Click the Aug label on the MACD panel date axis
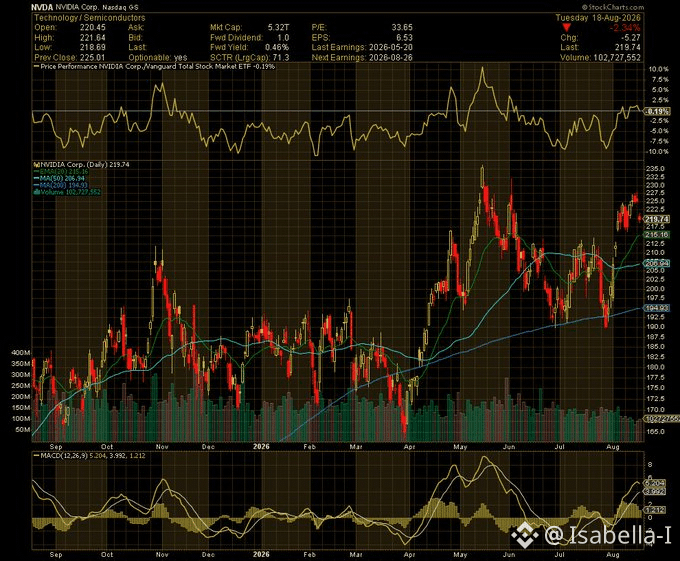The image size is (680, 561). (613, 554)
